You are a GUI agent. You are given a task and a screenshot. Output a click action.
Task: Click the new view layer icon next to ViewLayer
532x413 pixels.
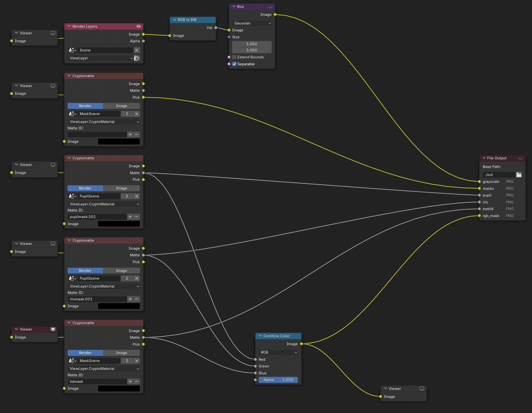coord(136,58)
